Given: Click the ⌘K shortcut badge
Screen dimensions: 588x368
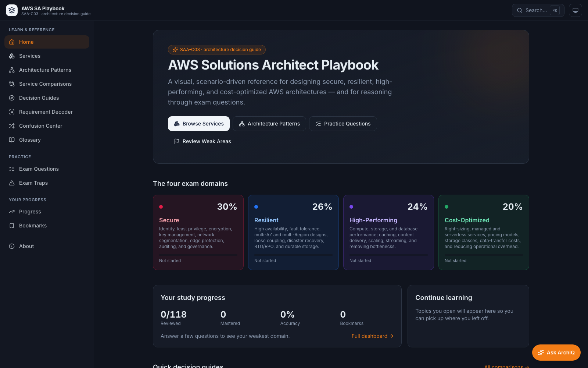Looking at the screenshot, I should pyautogui.click(x=555, y=10).
